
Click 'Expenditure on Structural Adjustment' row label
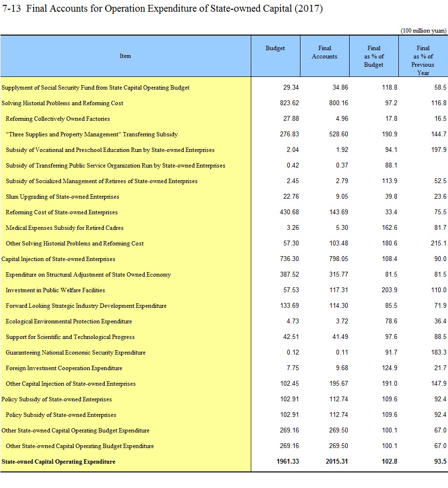click(x=88, y=274)
